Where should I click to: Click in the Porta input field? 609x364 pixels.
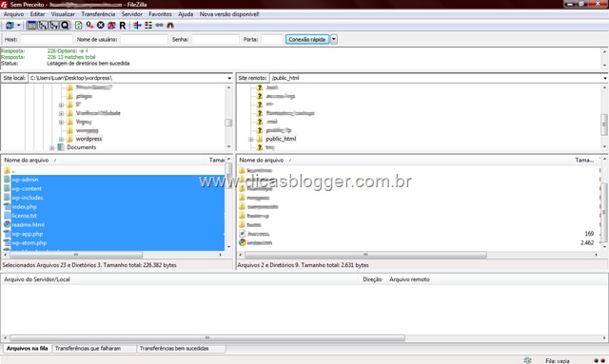point(271,39)
